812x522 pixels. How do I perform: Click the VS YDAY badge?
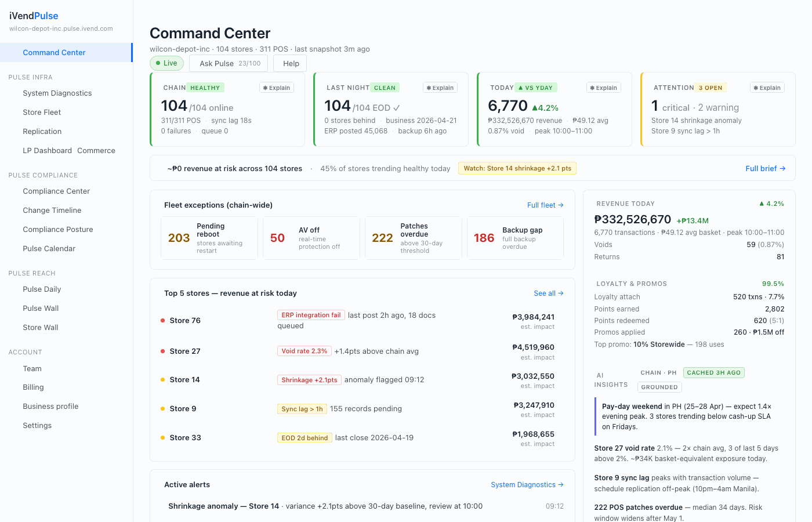(x=535, y=88)
